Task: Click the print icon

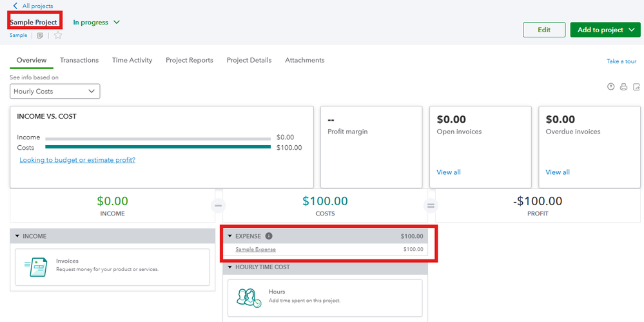Action: [x=623, y=87]
